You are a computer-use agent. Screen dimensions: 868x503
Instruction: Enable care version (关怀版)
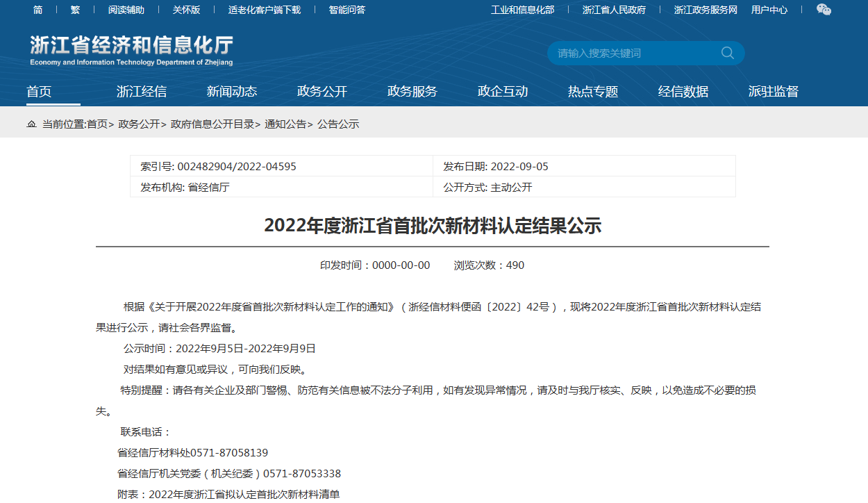click(x=186, y=10)
